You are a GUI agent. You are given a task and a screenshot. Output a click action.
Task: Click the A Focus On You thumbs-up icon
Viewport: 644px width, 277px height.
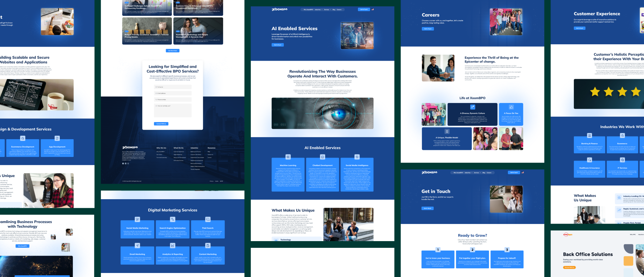(511, 107)
